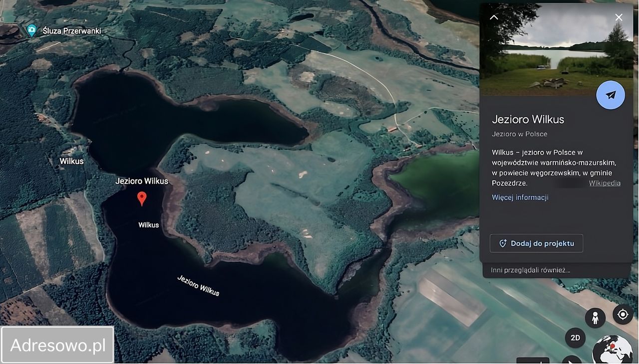Viewport: 639px width, 364px height.
Task: Center map on my location
Action: pos(623,315)
